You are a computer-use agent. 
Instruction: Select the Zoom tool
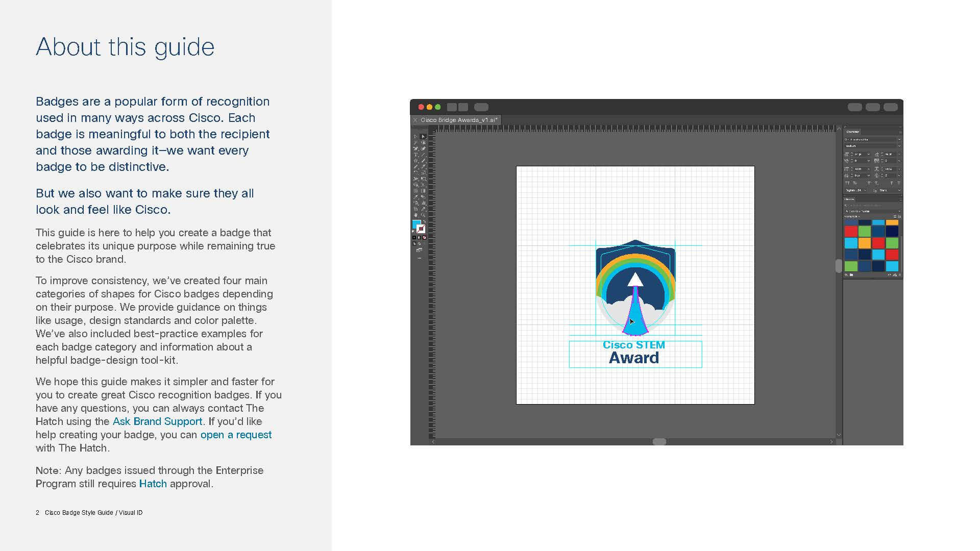click(x=423, y=215)
